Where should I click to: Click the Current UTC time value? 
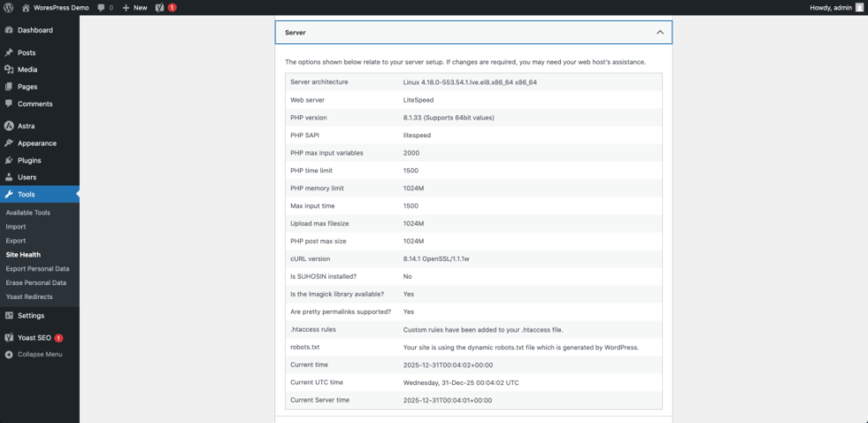(461, 383)
